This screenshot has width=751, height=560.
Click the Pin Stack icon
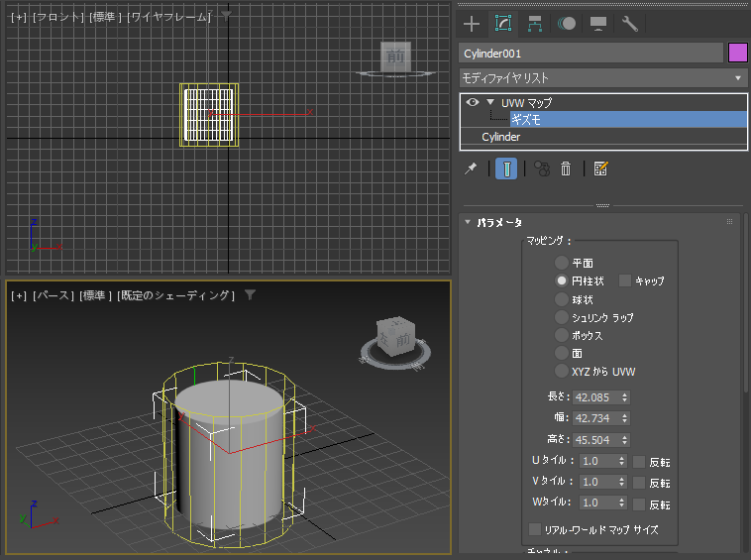[x=471, y=168]
